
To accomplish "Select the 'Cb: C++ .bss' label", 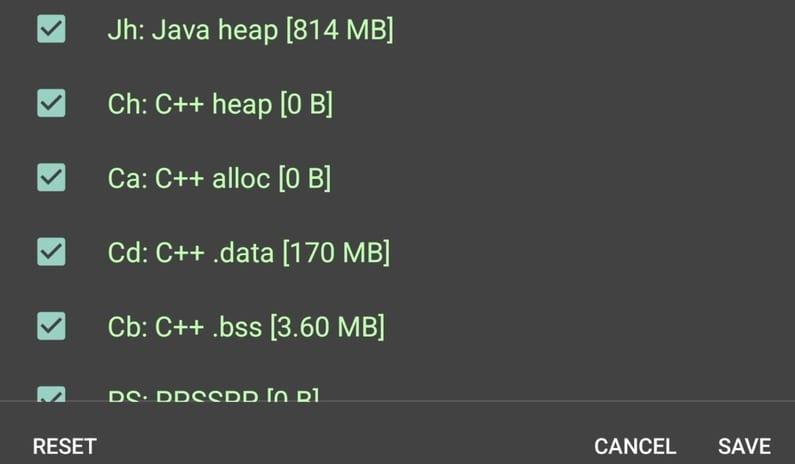I will coord(187,326).
